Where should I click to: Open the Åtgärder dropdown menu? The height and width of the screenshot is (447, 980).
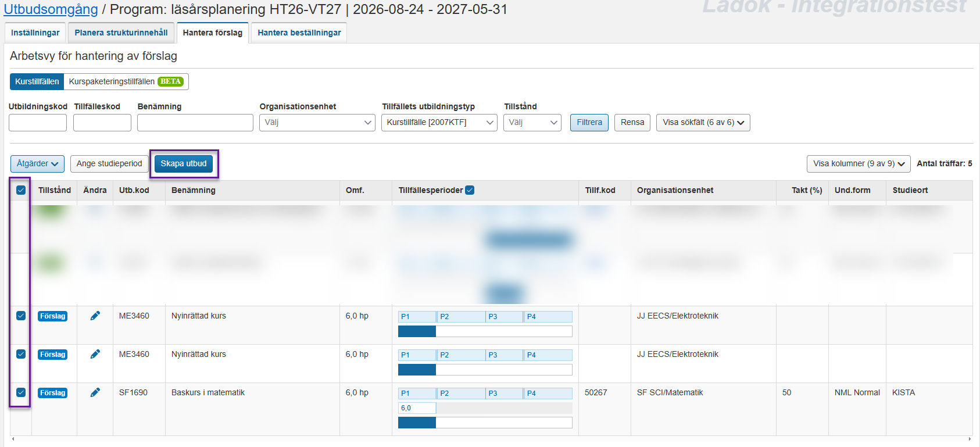point(37,163)
